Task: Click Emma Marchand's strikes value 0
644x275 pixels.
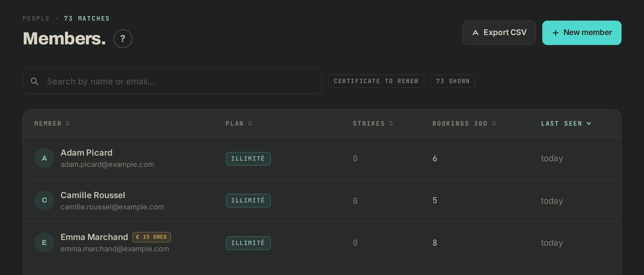Action: tap(355, 243)
